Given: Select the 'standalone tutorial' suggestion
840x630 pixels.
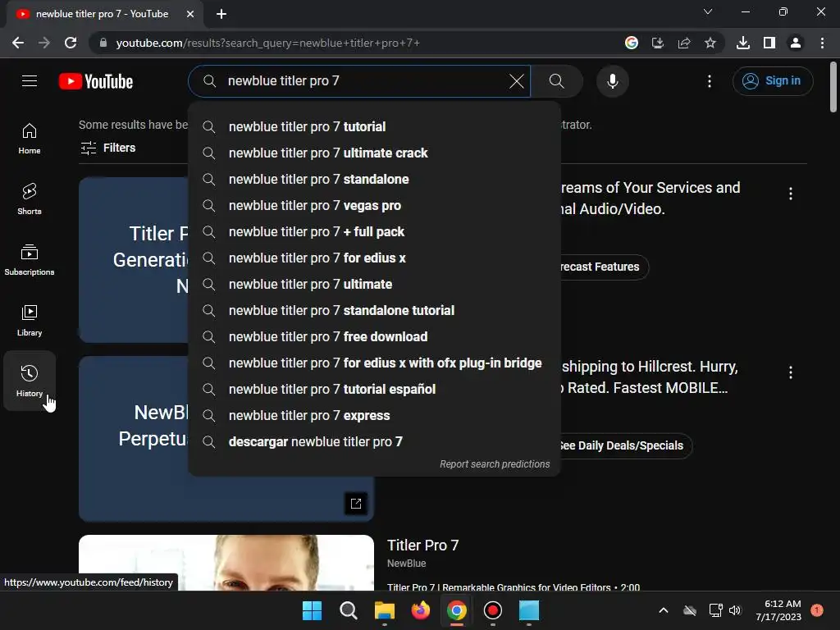Looking at the screenshot, I should [374, 311].
